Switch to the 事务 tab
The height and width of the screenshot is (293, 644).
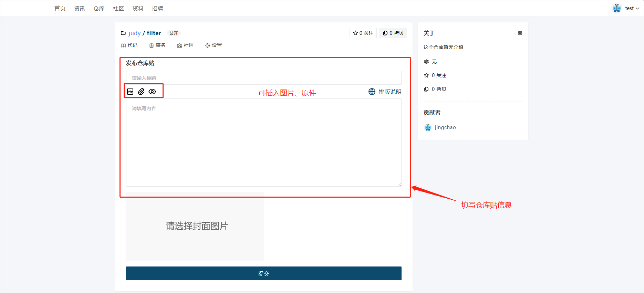point(157,45)
